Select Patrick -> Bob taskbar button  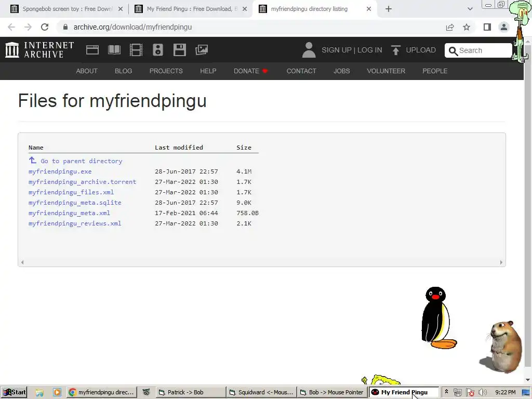click(x=190, y=392)
